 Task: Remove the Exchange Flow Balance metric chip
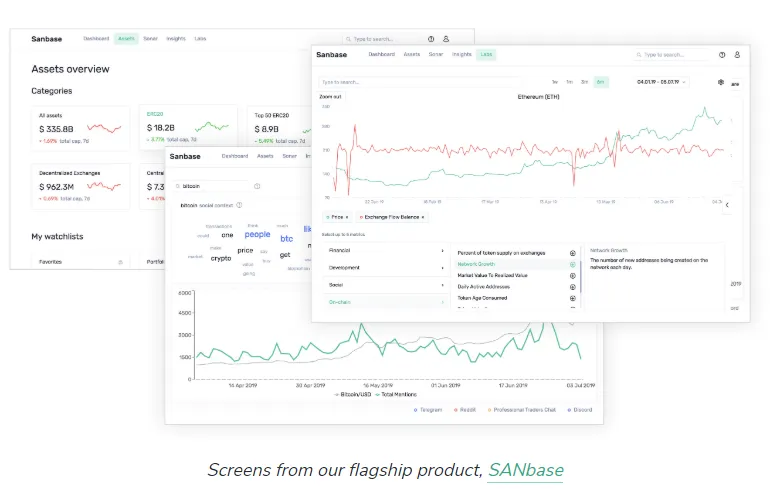[422, 217]
